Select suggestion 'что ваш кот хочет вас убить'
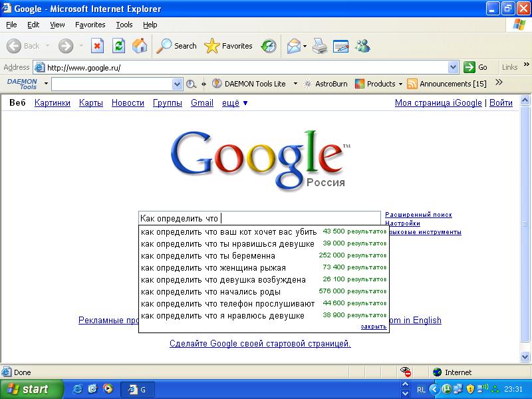This screenshot has height=399, width=532. pyautogui.click(x=263, y=231)
